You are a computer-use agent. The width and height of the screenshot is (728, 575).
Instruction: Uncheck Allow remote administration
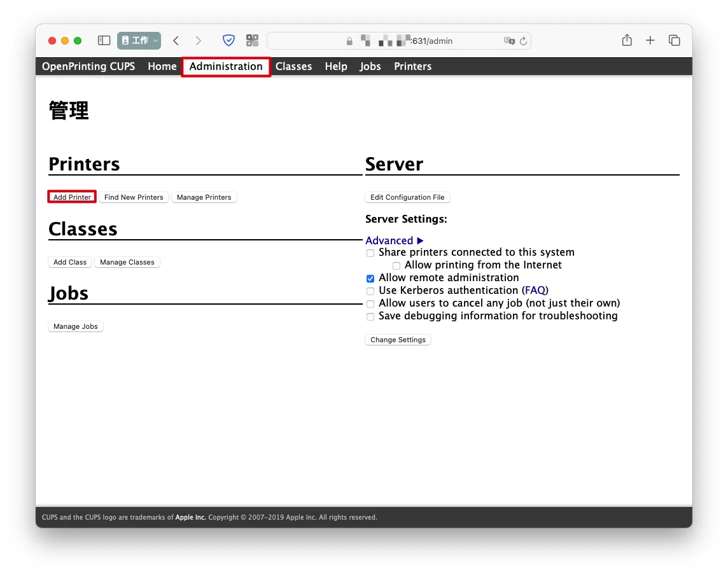(370, 279)
